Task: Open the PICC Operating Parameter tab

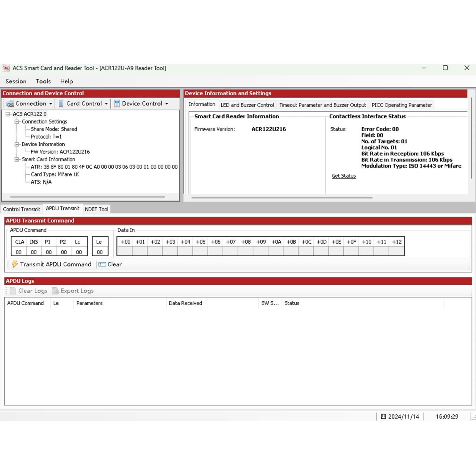Action: 402,105
